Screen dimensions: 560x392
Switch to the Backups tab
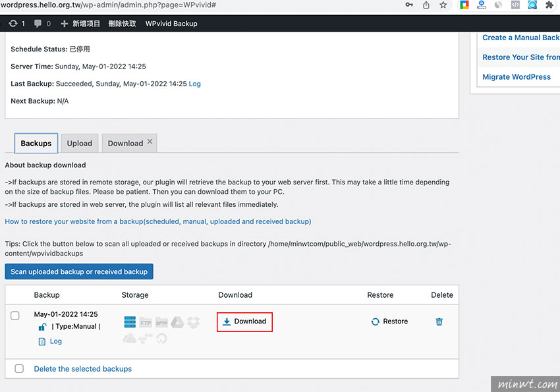36,143
